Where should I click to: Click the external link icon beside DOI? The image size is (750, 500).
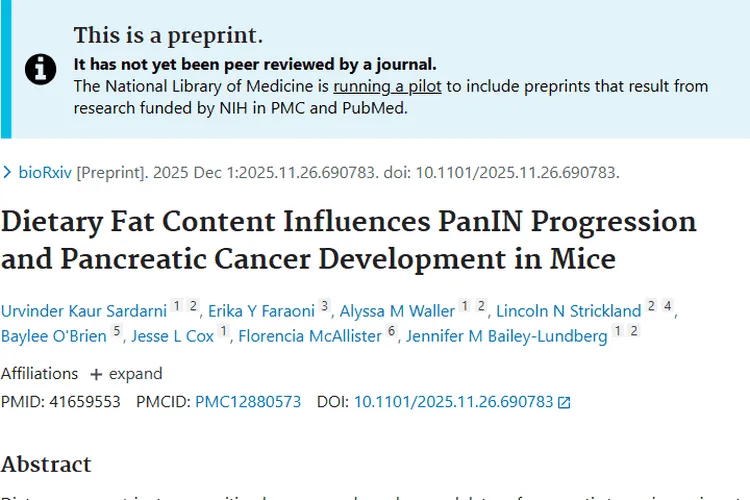coord(564,402)
